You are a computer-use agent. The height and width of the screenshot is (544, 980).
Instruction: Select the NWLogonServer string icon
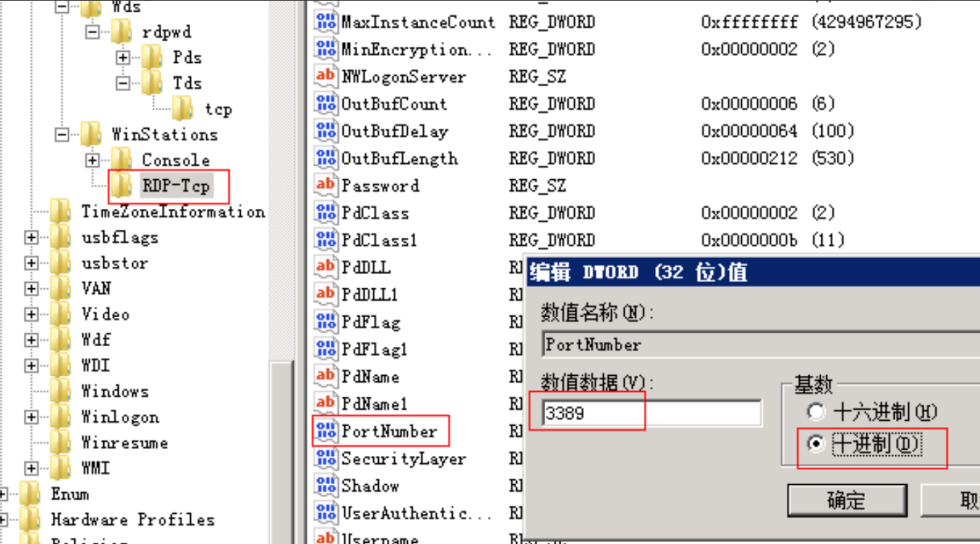click(x=326, y=76)
